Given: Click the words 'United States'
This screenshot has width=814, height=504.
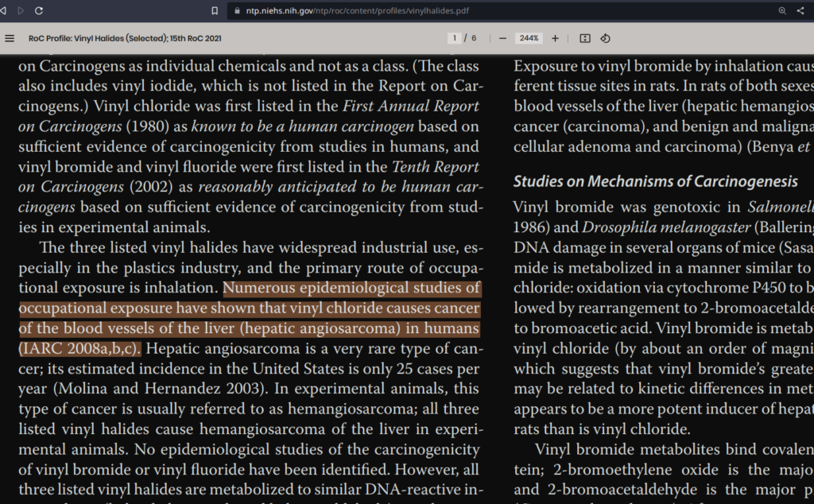Looking at the screenshot, I should 298,369.
